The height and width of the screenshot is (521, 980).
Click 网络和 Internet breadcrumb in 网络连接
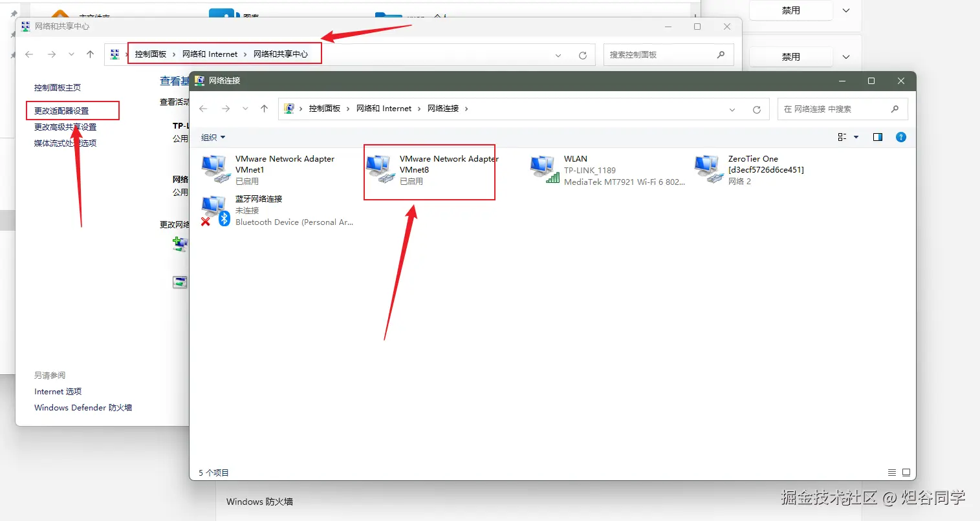point(384,109)
